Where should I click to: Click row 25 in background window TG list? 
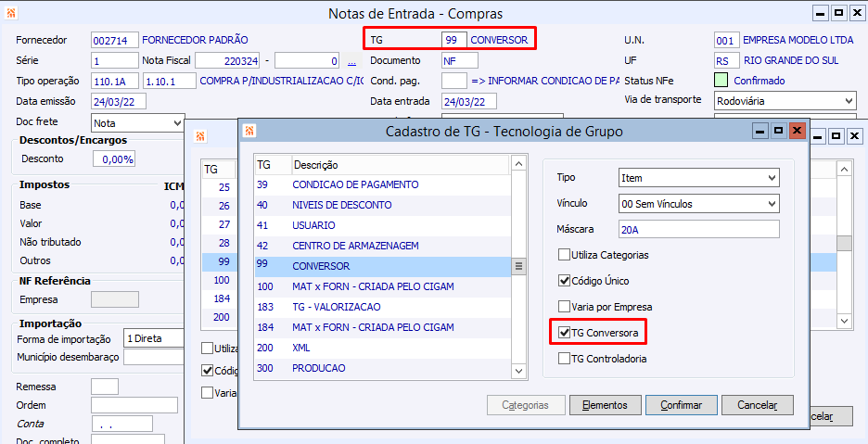click(x=219, y=187)
